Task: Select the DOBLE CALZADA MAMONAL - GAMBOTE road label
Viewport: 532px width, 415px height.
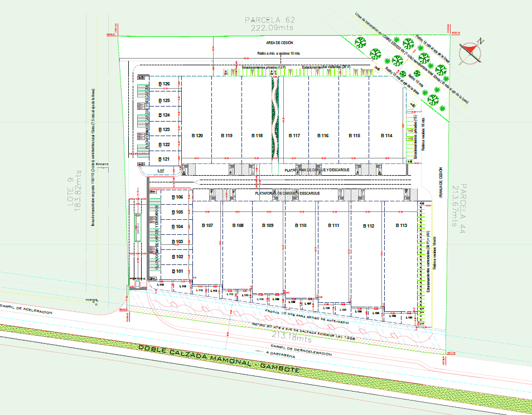Action: 219,358
